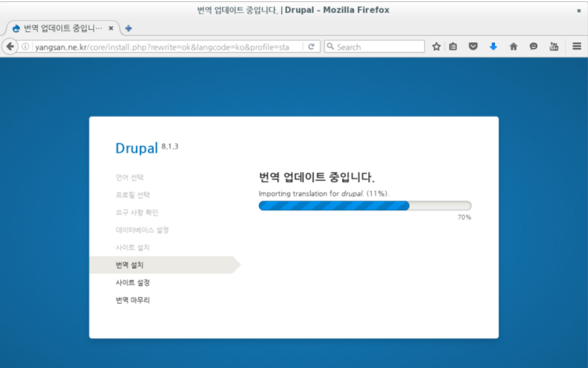Open a new tab with the plus button
This screenshot has width=588, height=368.
[x=129, y=28]
